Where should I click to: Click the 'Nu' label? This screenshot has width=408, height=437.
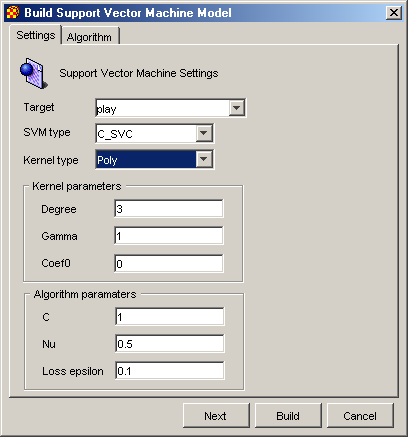point(49,344)
